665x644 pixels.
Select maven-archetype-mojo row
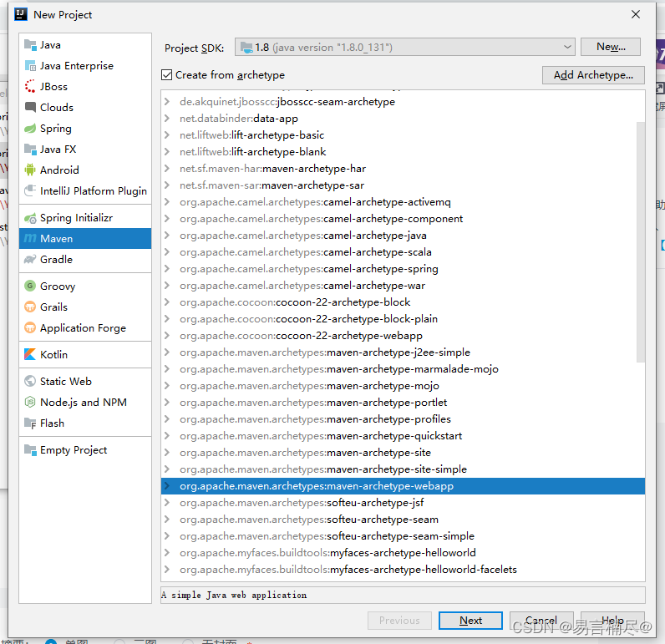tap(403, 386)
